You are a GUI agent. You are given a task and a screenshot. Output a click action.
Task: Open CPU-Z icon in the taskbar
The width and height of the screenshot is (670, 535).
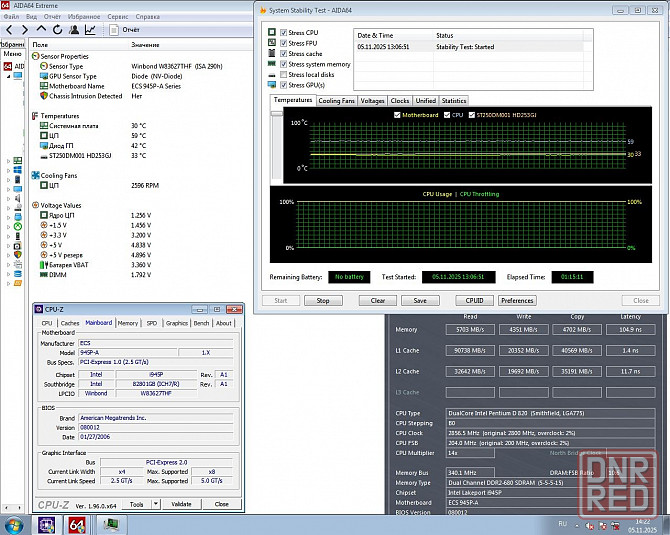pos(46,524)
